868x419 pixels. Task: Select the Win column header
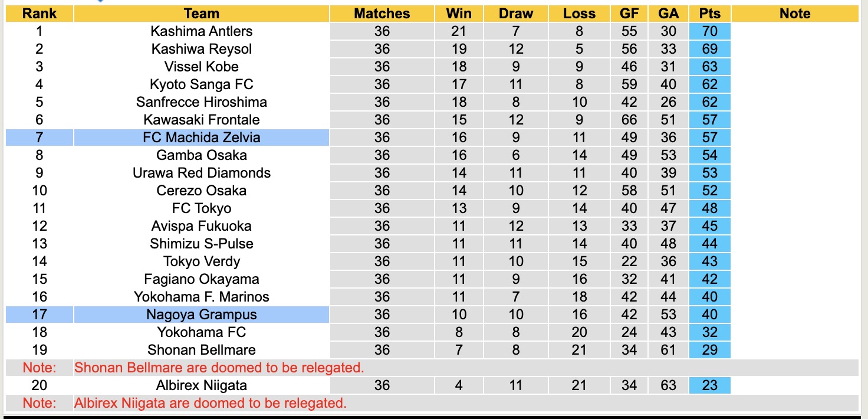point(459,14)
